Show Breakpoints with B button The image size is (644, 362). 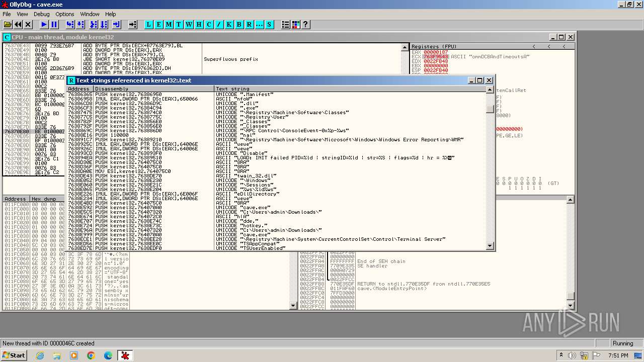pyautogui.click(x=239, y=24)
